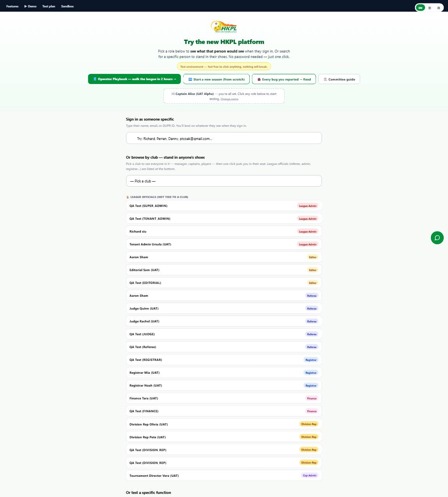Sign in as Judge Quinn (UAT)
The height and width of the screenshot is (497, 448).
pyautogui.click(x=224, y=308)
